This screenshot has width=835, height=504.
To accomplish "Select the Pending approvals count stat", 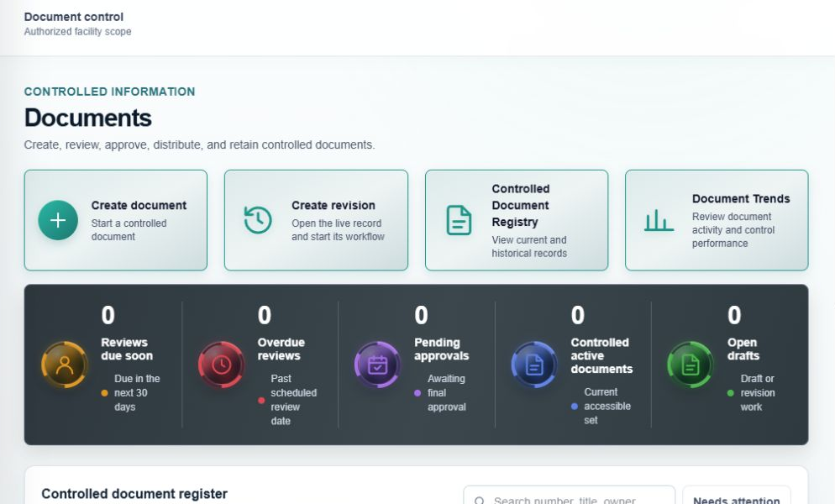I will [421, 315].
